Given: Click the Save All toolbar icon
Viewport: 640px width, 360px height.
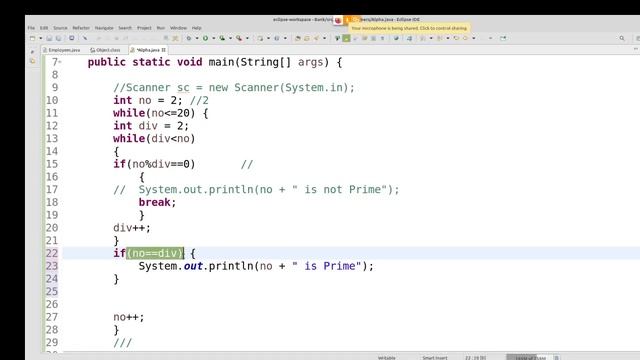Looking at the screenshot, I should pyautogui.click(x=58, y=38).
